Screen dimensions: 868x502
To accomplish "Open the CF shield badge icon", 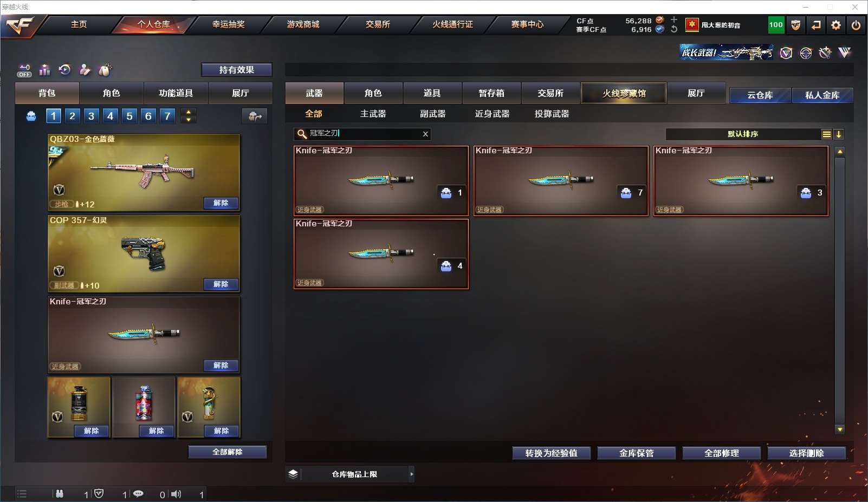I will (x=796, y=25).
